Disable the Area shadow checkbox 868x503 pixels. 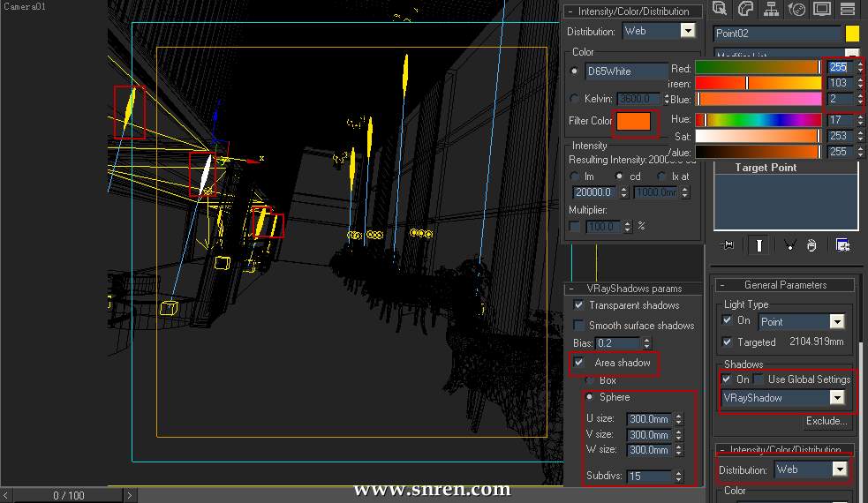coord(579,363)
